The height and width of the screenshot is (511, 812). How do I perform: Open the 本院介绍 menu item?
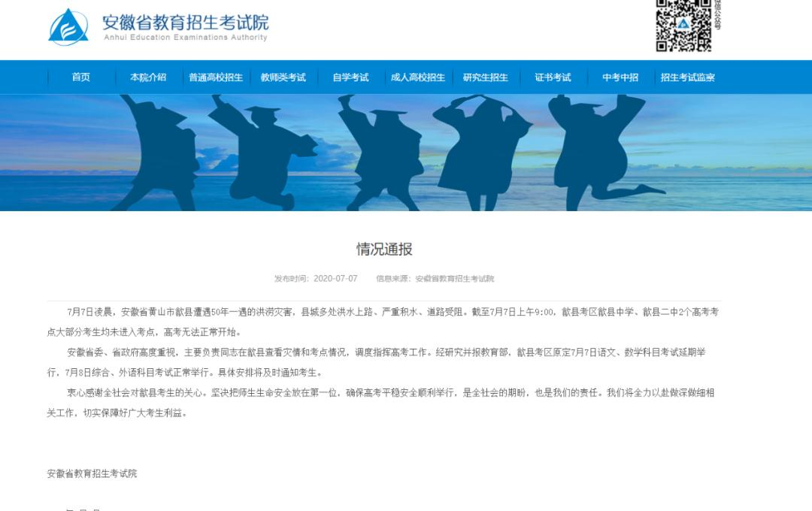pyautogui.click(x=148, y=77)
